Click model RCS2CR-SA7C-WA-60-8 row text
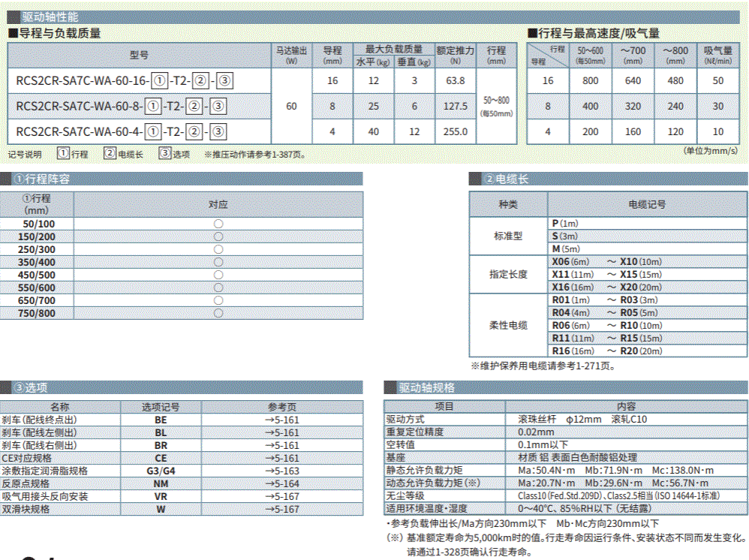This screenshot has width=749, height=560. click(x=122, y=106)
